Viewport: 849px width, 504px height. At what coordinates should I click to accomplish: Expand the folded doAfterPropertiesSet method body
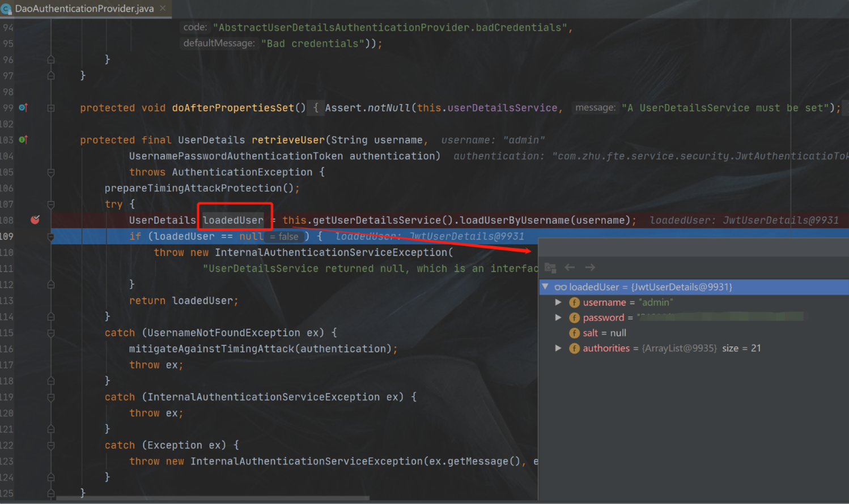[51, 108]
